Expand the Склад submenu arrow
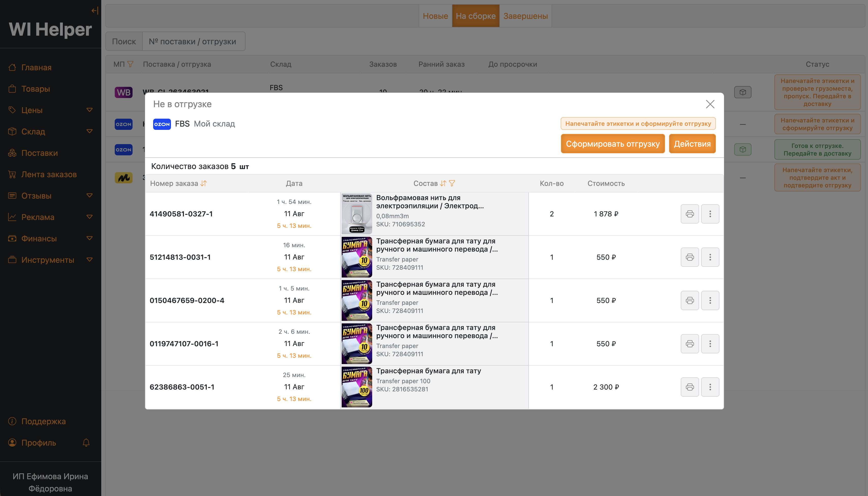The width and height of the screenshot is (868, 496). 90,131
